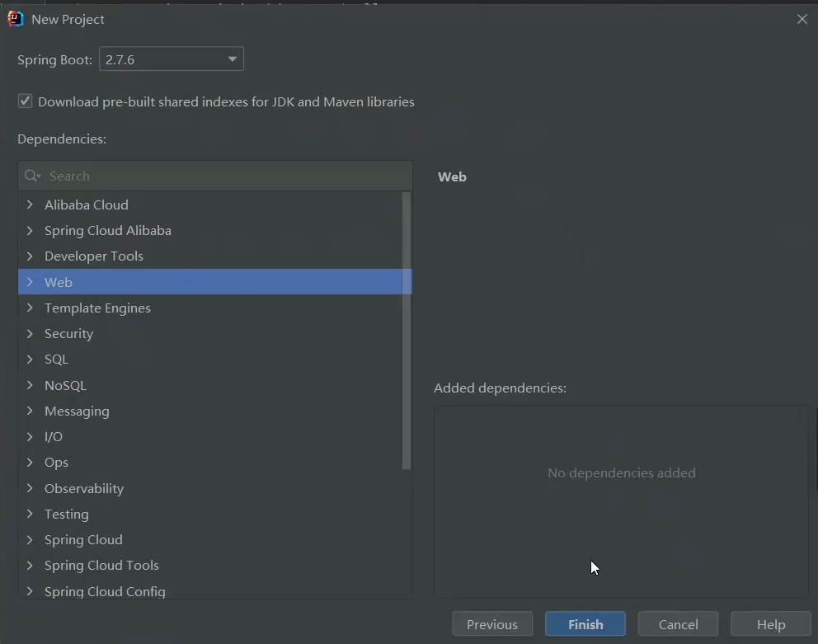The height and width of the screenshot is (644, 818).
Task: Click the Cancel button
Action: click(x=678, y=624)
